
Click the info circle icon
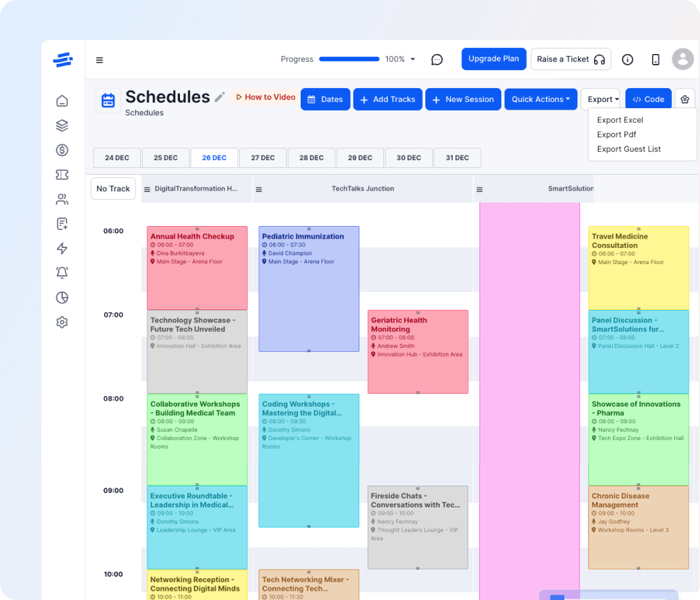(x=628, y=59)
